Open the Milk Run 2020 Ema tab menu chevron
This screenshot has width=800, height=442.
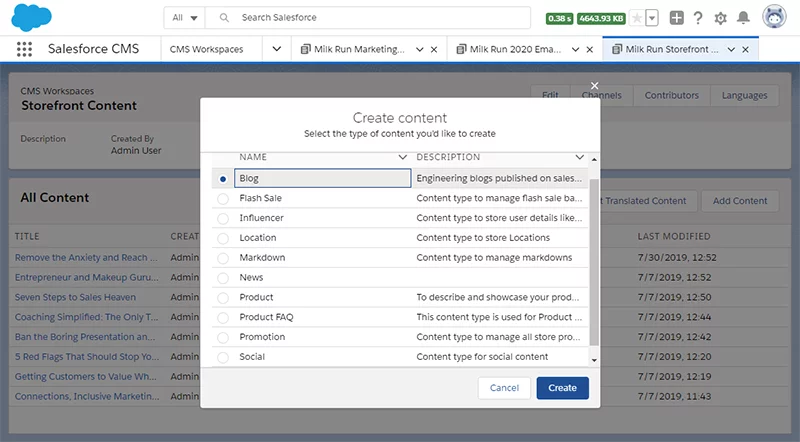575,50
